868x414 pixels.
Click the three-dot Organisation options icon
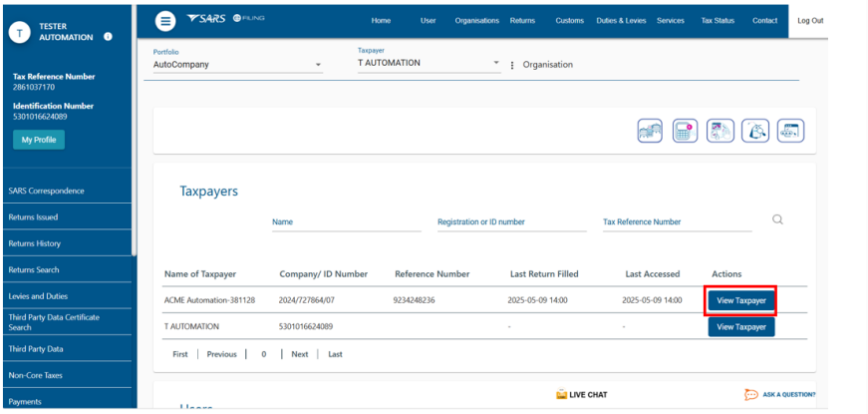pyautogui.click(x=511, y=65)
